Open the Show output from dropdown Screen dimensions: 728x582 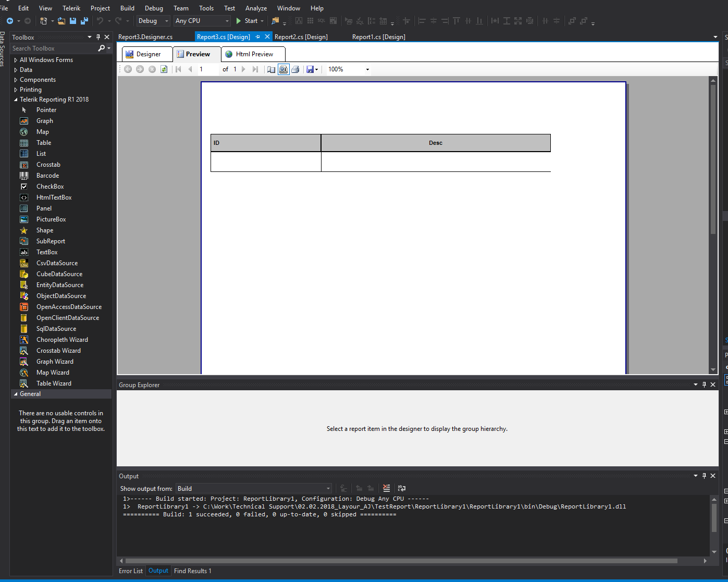254,488
